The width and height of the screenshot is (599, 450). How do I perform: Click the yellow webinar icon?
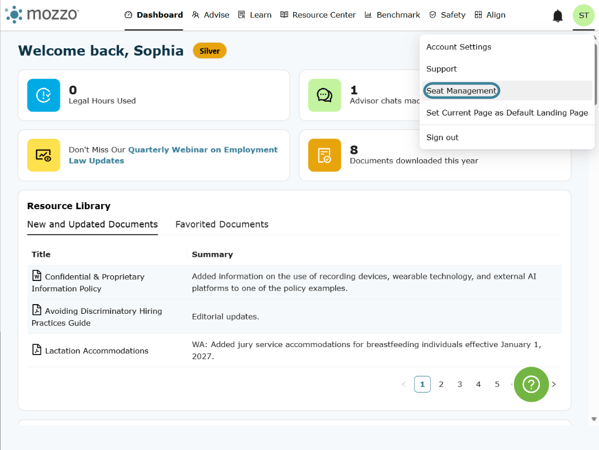click(x=44, y=155)
